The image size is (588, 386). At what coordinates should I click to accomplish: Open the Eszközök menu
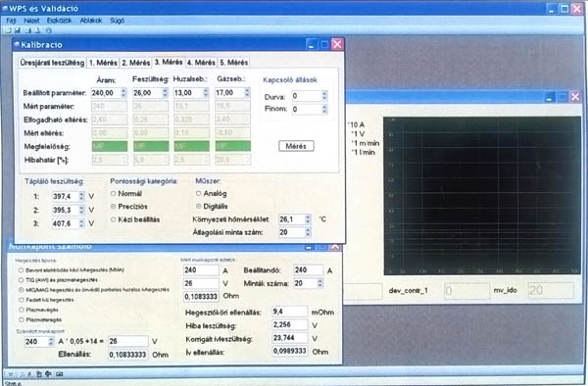[x=59, y=21]
